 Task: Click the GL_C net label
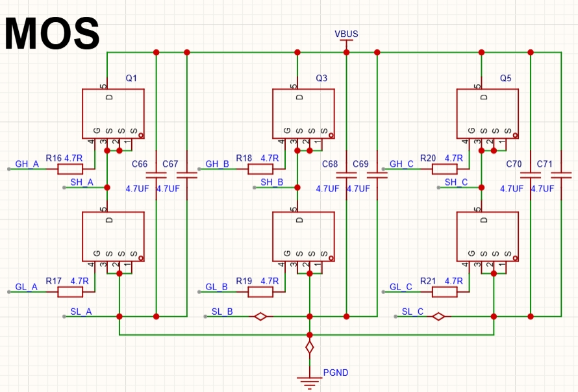tap(401, 287)
